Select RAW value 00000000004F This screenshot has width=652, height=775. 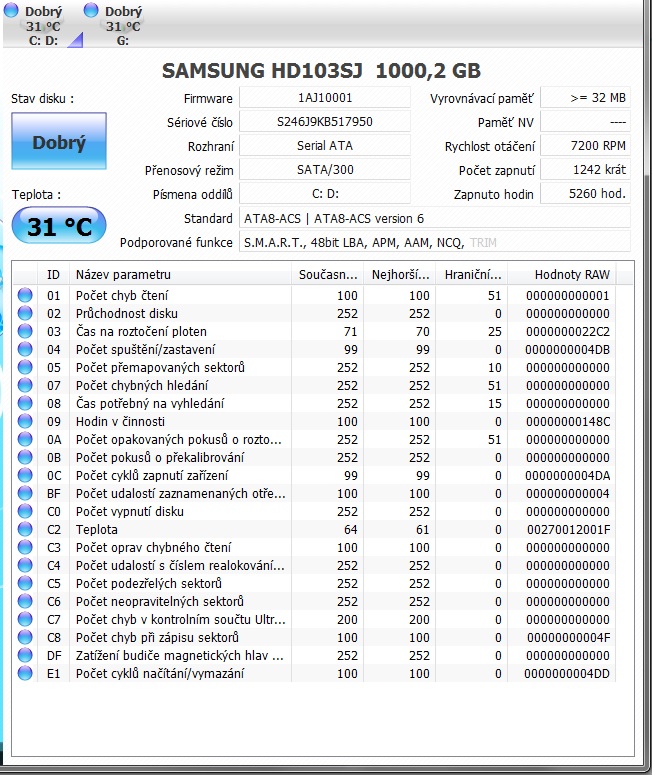coord(568,637)
